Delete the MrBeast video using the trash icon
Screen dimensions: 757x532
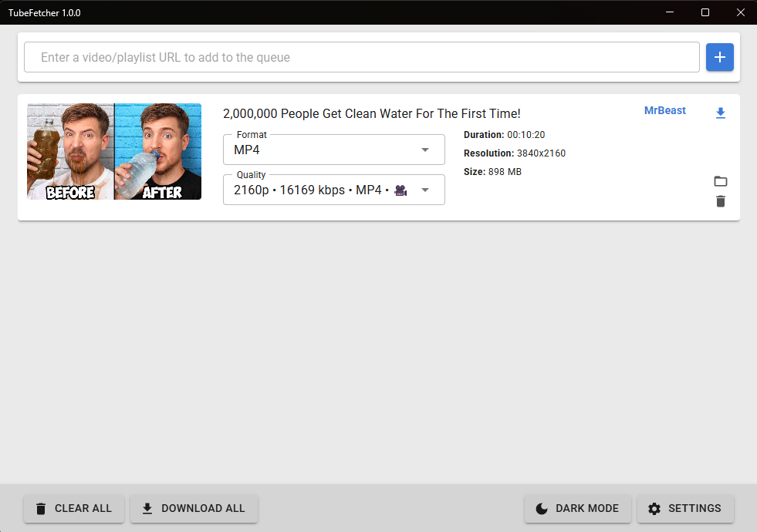coord(721,201)
